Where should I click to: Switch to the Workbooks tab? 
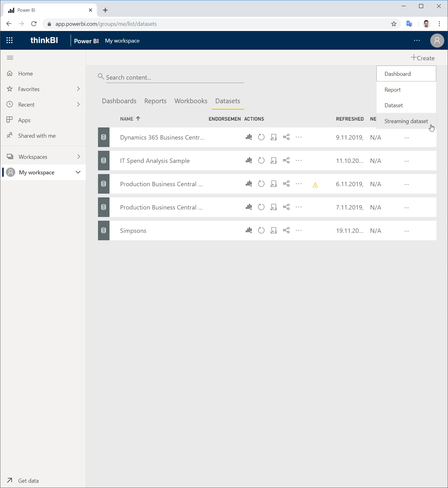191,101
